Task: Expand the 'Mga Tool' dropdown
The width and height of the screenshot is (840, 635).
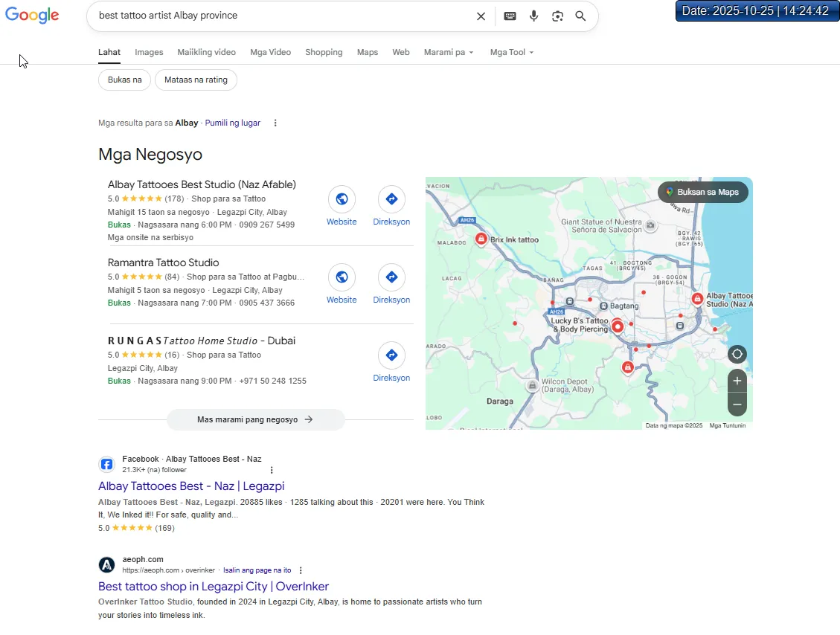Action: [x=512, y=53]
